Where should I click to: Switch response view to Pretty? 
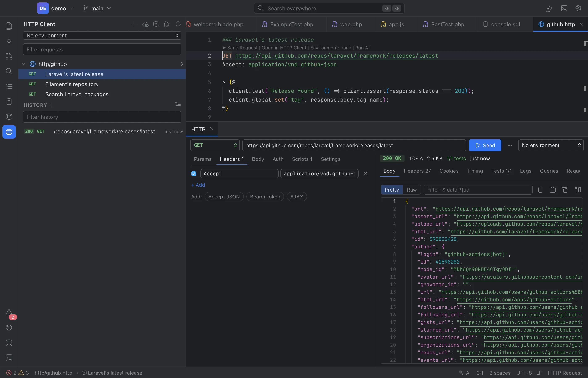tap(392, 190)
